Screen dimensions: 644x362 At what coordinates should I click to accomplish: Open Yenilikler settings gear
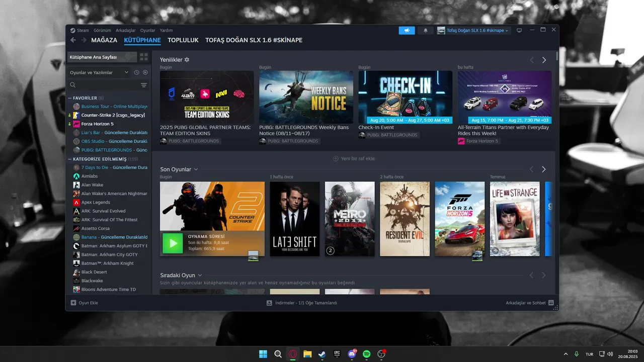pyautogui.click(x=187, y=59)
